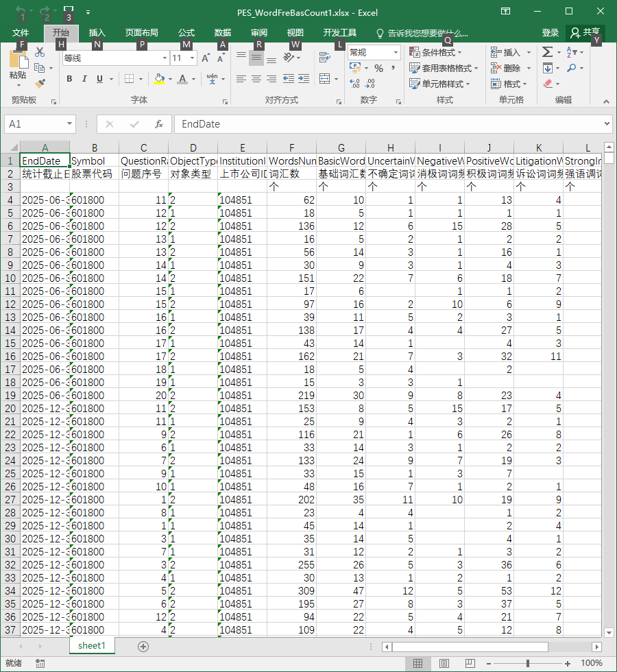The height and width of the screenshot is (672, 617).
Task: Click the zoom slider handle
Action: click(528, 663)
